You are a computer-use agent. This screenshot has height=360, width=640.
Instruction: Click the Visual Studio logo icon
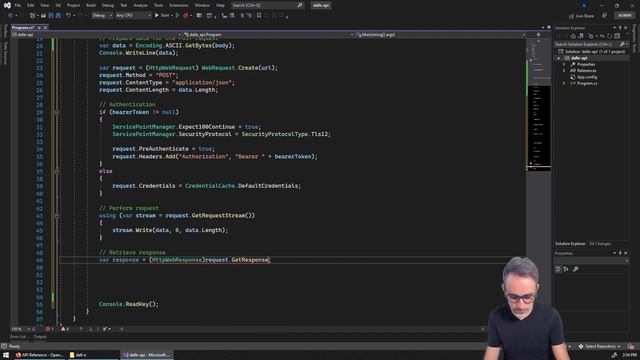coord(7,5)
